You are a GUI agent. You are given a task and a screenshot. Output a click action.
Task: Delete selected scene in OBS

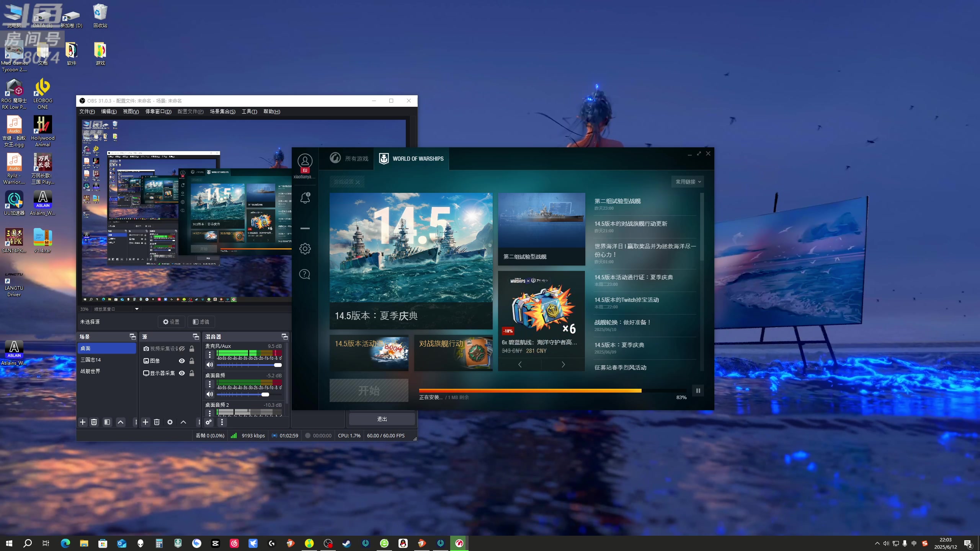[x=94, y=422]
